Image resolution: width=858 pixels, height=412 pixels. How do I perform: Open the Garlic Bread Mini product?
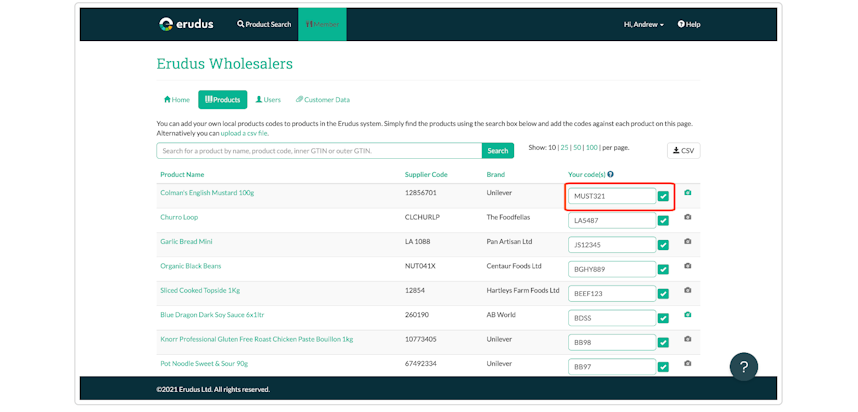pyautogui.click(x=186, y=241)
